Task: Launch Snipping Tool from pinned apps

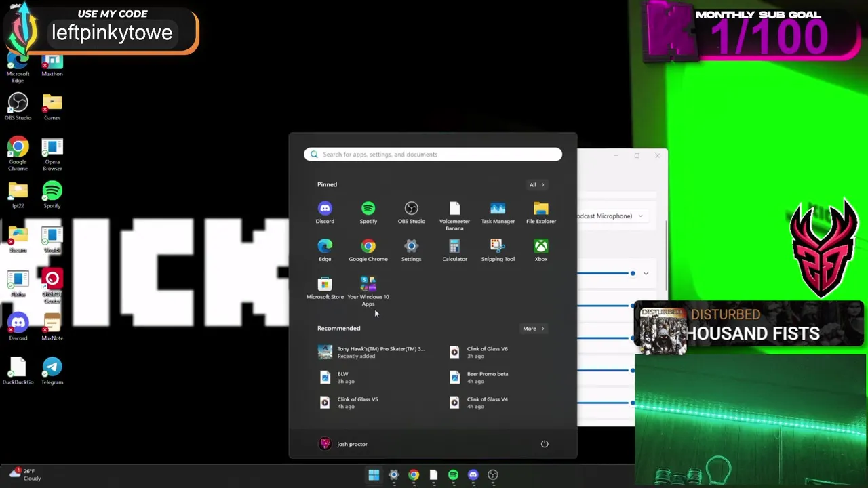Action: pos(498,250)
